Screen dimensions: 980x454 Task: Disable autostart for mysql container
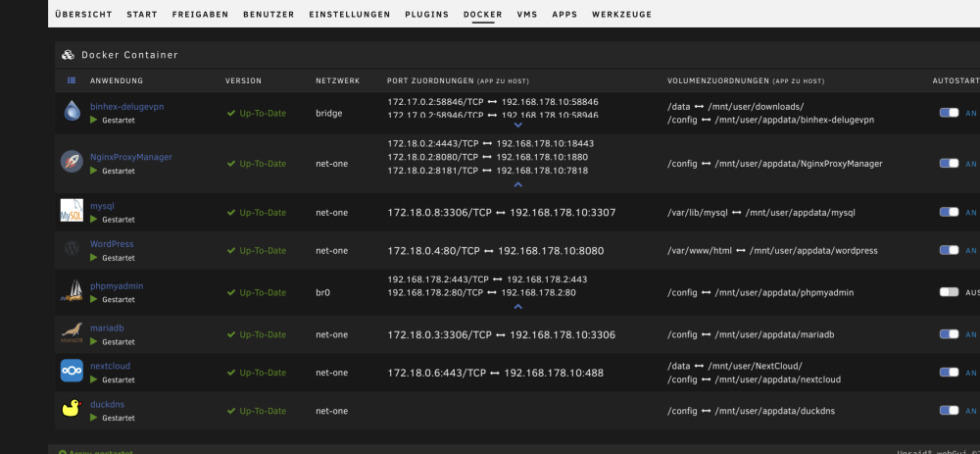tap(949, 212)
